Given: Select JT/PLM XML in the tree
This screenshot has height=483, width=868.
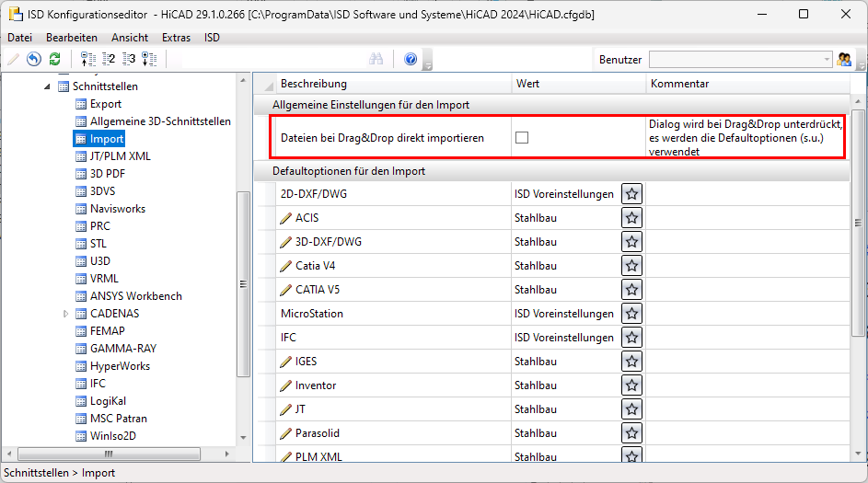Looking at the screenshot, I should [121, 156].
